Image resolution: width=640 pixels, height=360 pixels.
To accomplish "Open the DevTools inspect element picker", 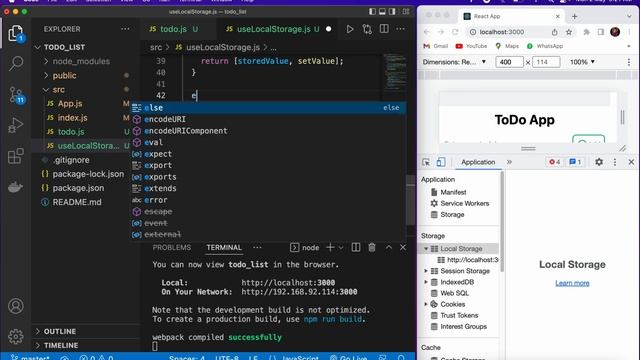I will click(x=426, y=162).
